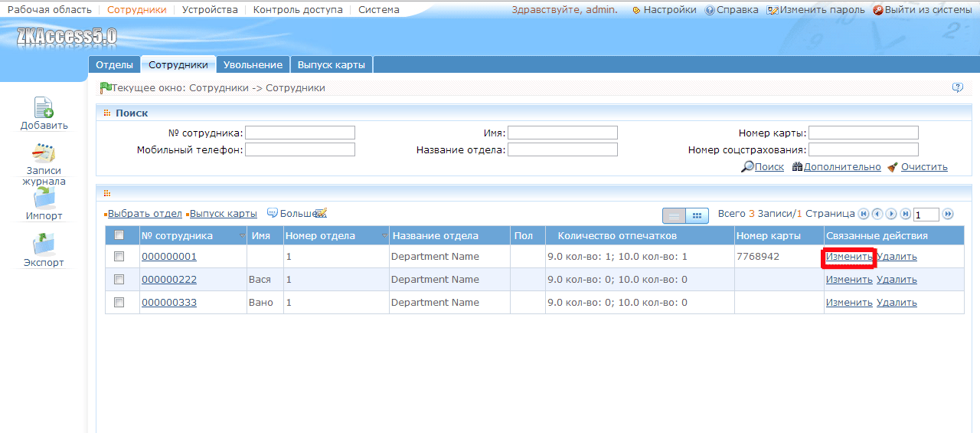Screen dimensions: 980x433
Task: Tick the checkbox for employee 000000001
Action: click(x=119, y=257)
